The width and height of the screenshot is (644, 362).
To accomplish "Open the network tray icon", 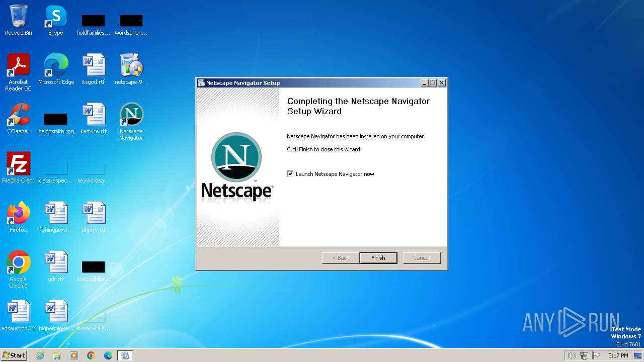I will pos(584,355).
